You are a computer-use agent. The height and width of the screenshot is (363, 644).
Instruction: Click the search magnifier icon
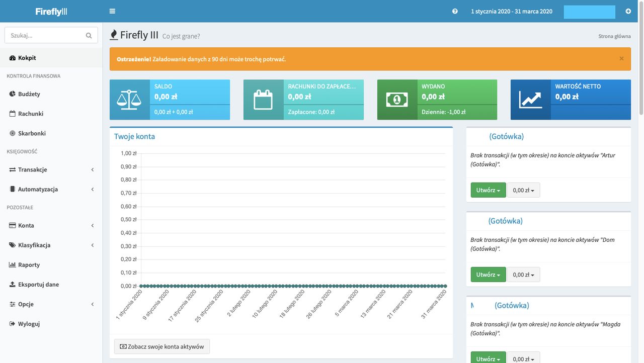coord(89,35)
